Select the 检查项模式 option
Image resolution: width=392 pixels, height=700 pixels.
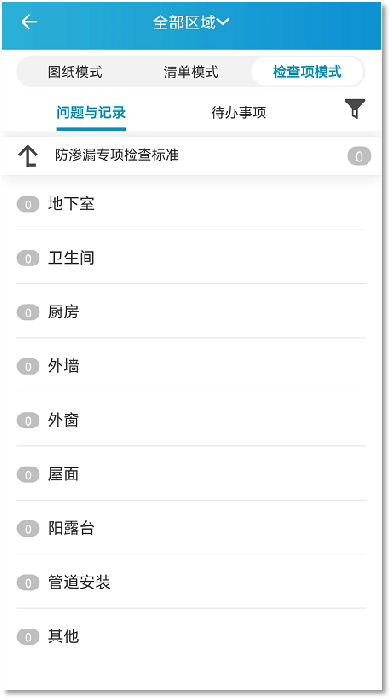click(307, 72)
